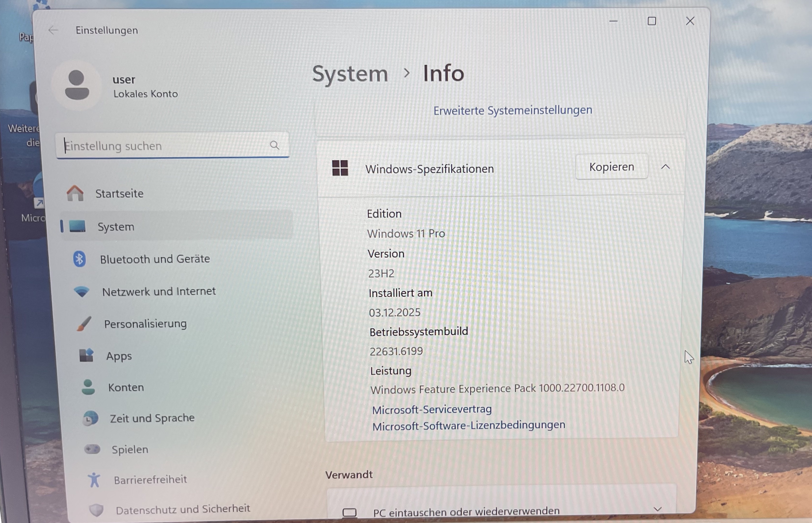Image resolution: width=812 pixels, height=523 pixels.
Task: Minimize the Einstellungen window
Action: pyautogui.click(x=613, y=21)
